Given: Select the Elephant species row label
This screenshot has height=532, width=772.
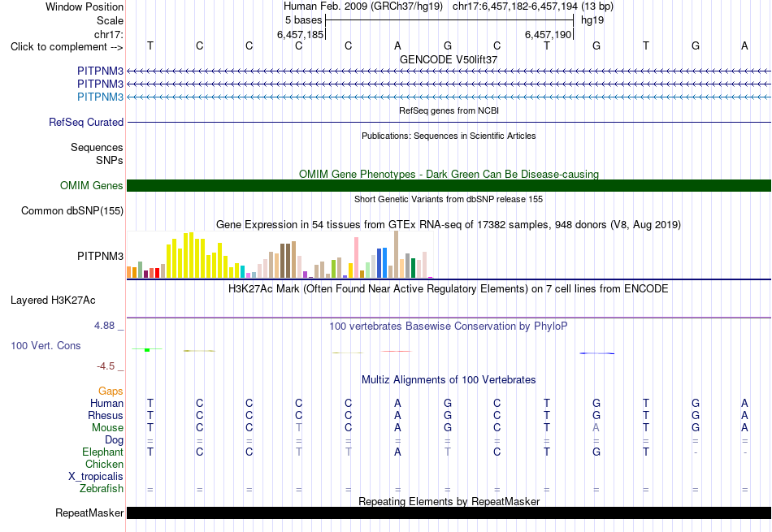Looking at the screenshot, I should [102, 452].
